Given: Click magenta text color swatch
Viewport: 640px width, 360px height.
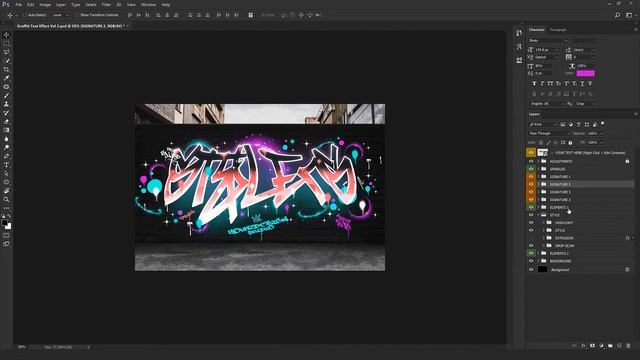Looking at the screenshot, I should [x=585, y=73].
